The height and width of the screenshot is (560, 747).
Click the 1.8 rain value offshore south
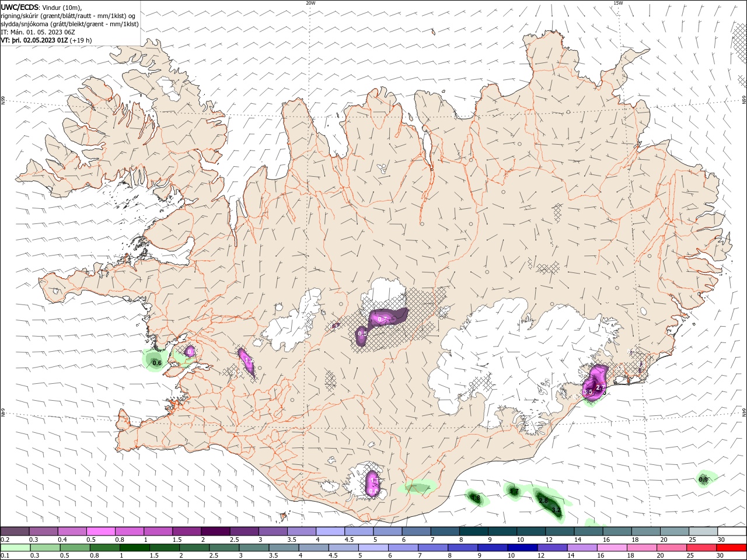tap(475, 498)
